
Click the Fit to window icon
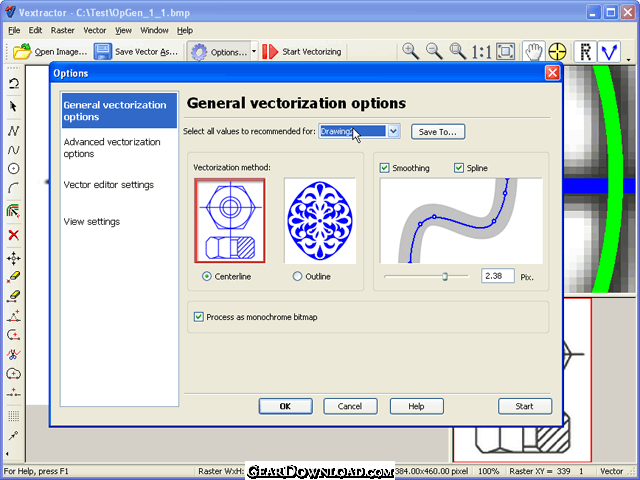point(505,51)
